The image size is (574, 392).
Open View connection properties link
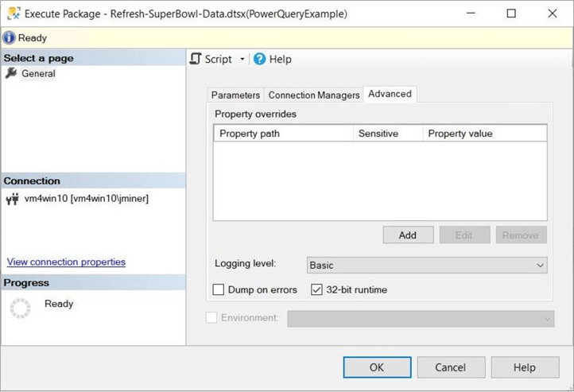click(x=66, y=262)
